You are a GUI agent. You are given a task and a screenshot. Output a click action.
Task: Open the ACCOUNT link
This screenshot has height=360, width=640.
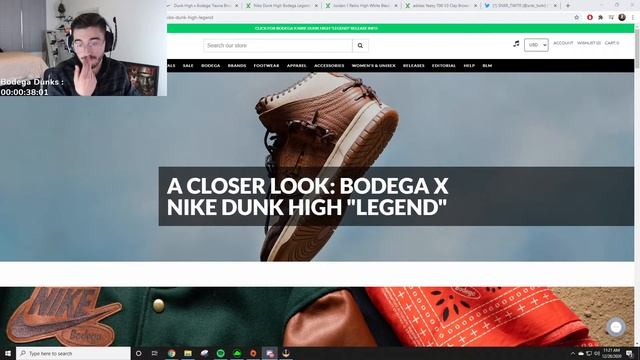click(563, 43)
